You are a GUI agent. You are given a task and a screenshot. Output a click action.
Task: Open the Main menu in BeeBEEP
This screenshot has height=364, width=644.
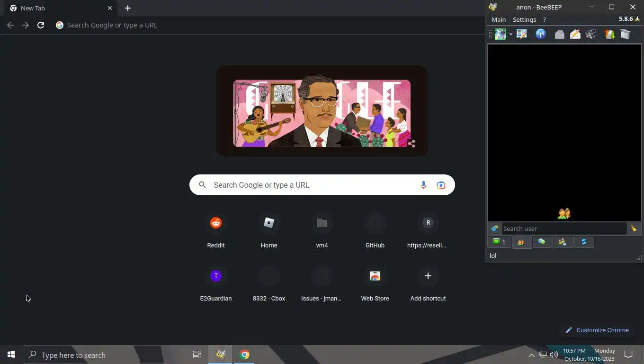click(499, 19)
